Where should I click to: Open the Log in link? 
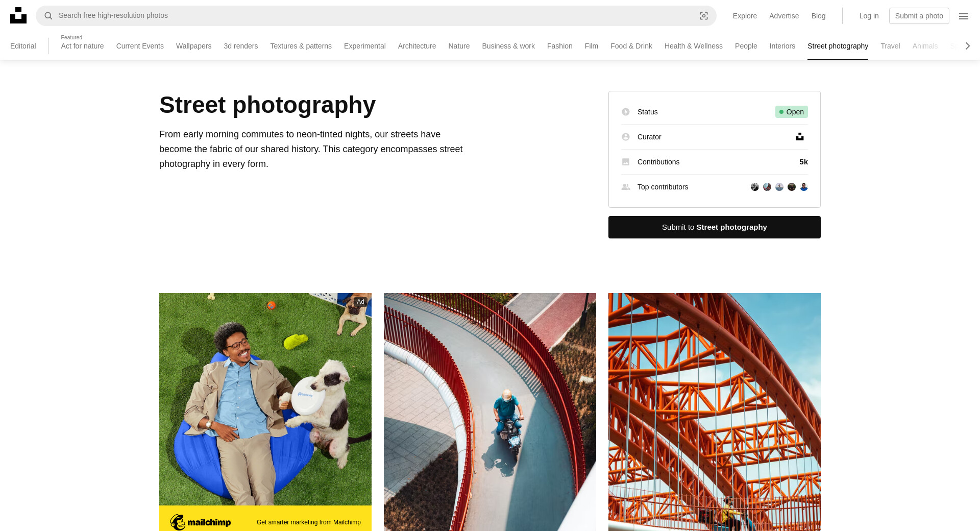869,16
